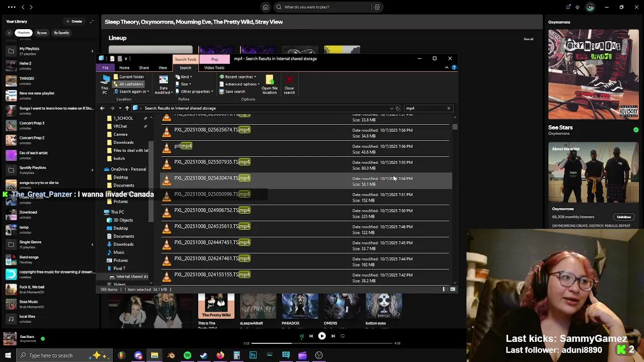Open the Size filter dropdown

pyautogui.click(x=183, y=84)
